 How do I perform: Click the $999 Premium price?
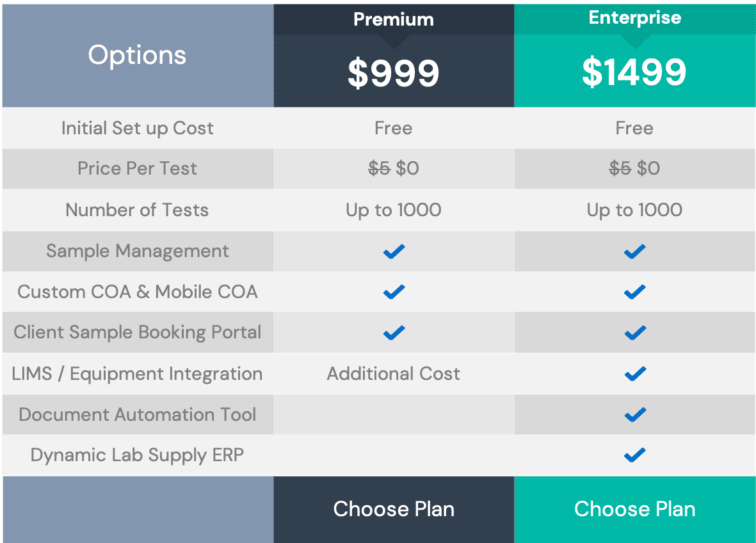(394, 73)
